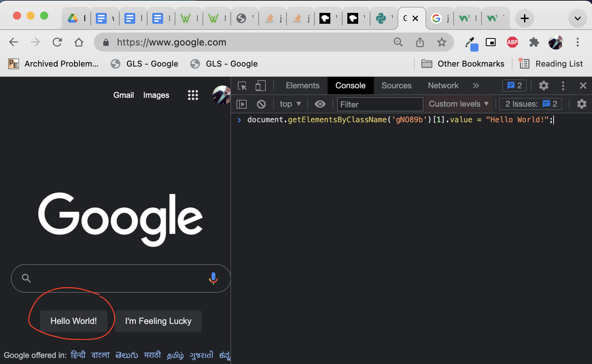Viewport: 592px width, 364px height.
Task: Open the Google account avatar on page
Action: (222, 95)
